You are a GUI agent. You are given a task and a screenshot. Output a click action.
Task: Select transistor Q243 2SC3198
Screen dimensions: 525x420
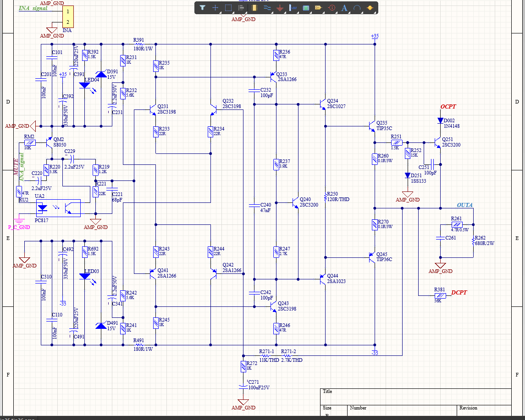coord(273,306)
